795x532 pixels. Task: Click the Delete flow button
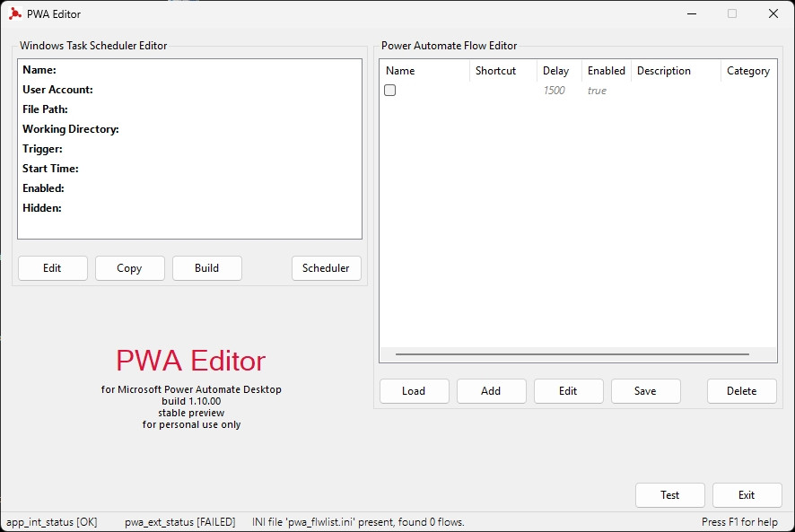click(742, 391)
